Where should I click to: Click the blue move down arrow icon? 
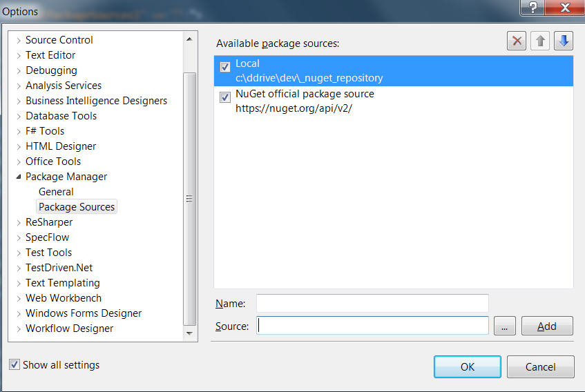pos(564,41)
